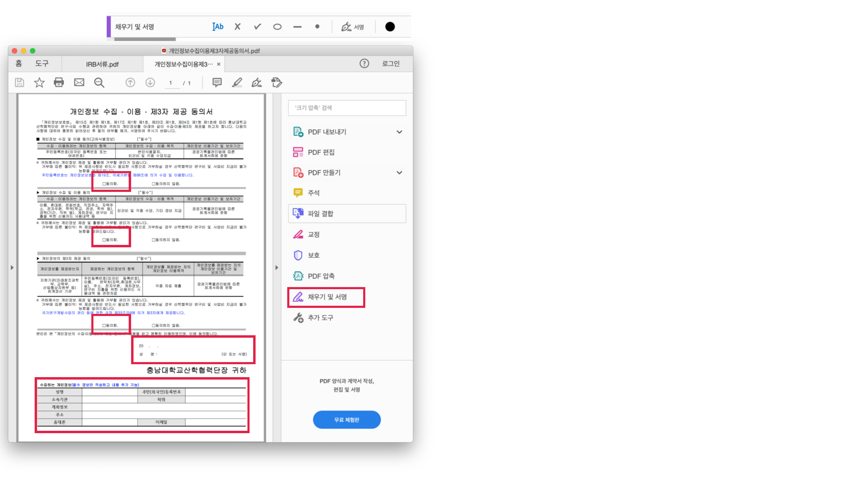The height and width of the screenshot is (488, 868).
Task: Expand PDF 만들기 dropdown chevron
Action: (399, 172)
